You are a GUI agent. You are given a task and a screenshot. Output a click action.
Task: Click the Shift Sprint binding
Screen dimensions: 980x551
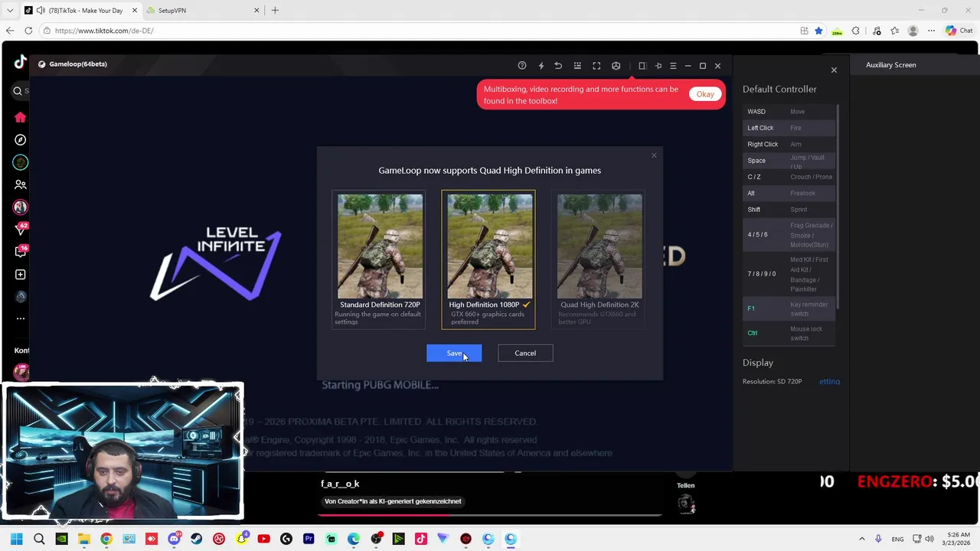(x=789, y=210)
